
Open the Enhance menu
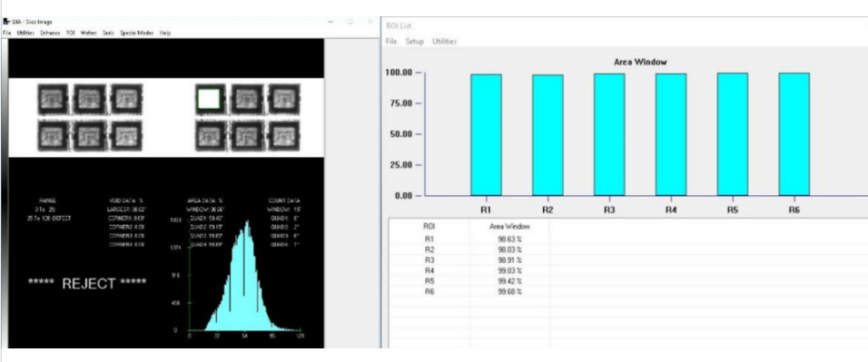pos(50,34)
